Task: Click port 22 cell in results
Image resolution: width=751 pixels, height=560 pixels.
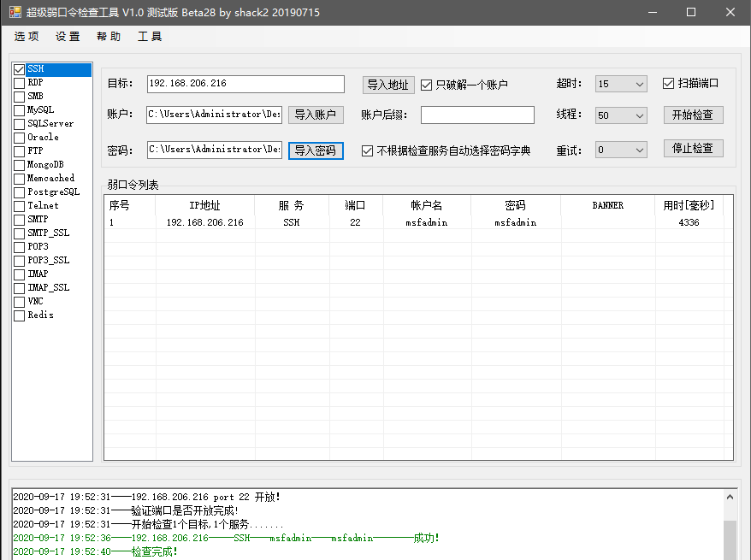Action: [355, 222]
